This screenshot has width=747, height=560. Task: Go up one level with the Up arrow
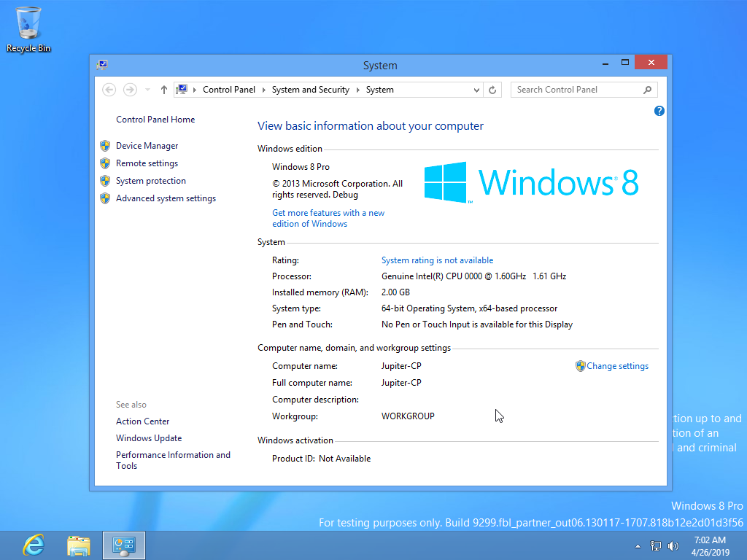(164, 90)
